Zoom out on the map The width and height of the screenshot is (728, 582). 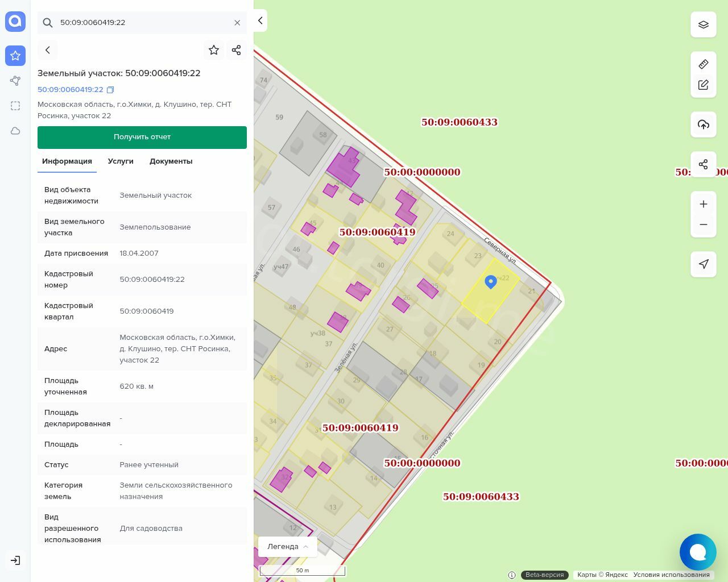click(704, 225)
